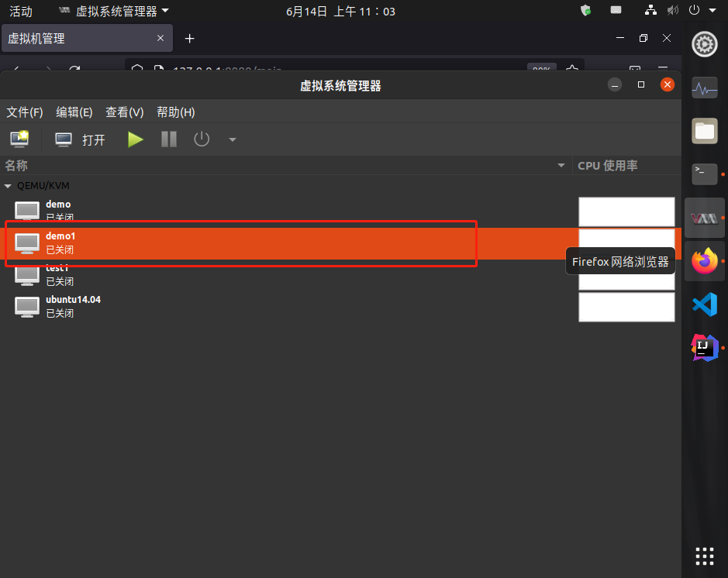Open the 编辑(E) menu
This screenshot has width=728, height=578.
pos(74,112)
